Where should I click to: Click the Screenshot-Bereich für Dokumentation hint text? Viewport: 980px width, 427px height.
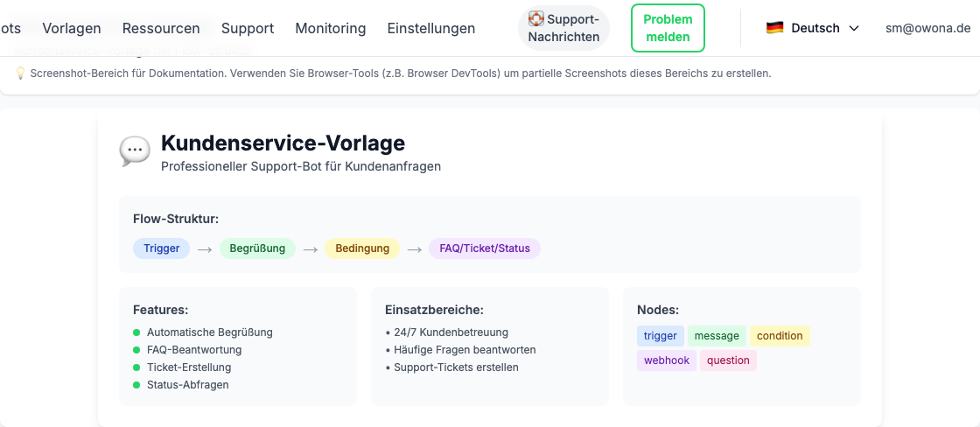pyautogui.click(x=401, y=73)
